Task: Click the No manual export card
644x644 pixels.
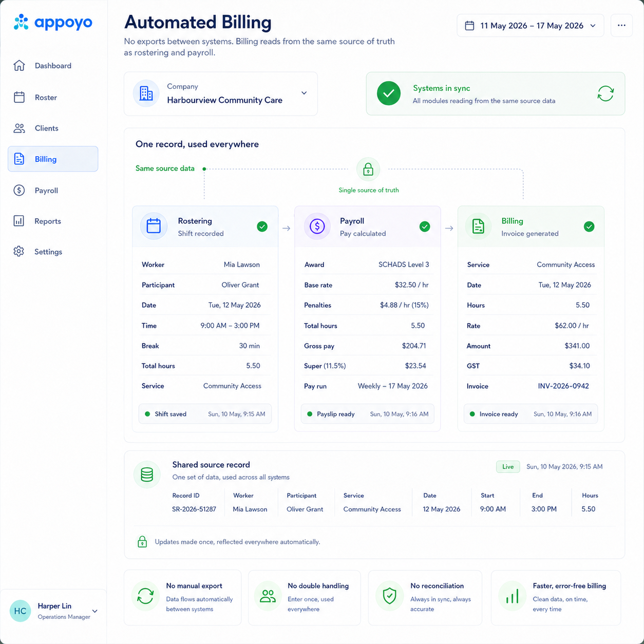Action: (183, 598)
